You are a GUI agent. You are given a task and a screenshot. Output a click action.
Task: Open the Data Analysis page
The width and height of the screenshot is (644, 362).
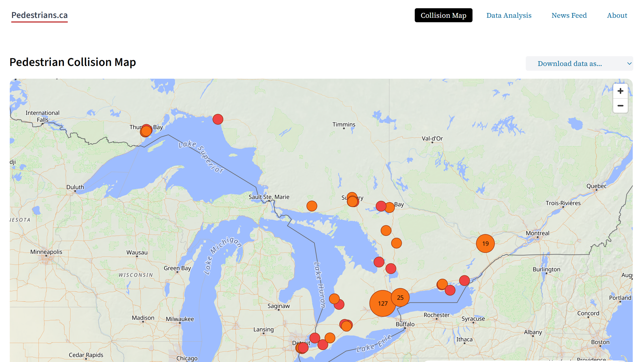coord(509,15)
